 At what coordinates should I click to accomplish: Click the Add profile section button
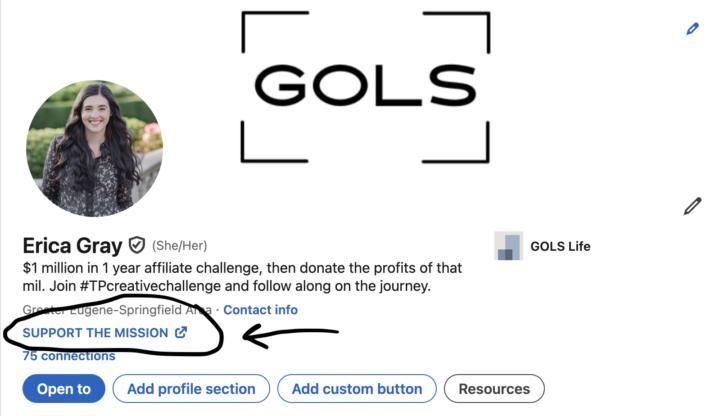(190, 389)
